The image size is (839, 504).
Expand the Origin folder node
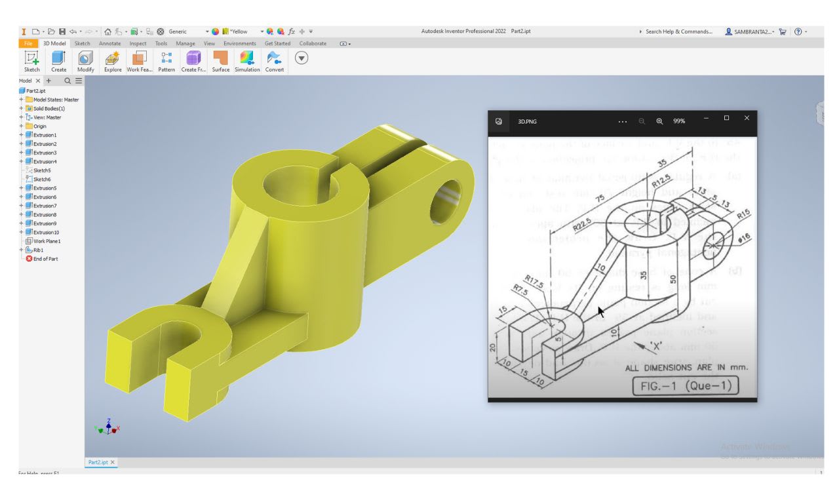click(x=22, y=126)
